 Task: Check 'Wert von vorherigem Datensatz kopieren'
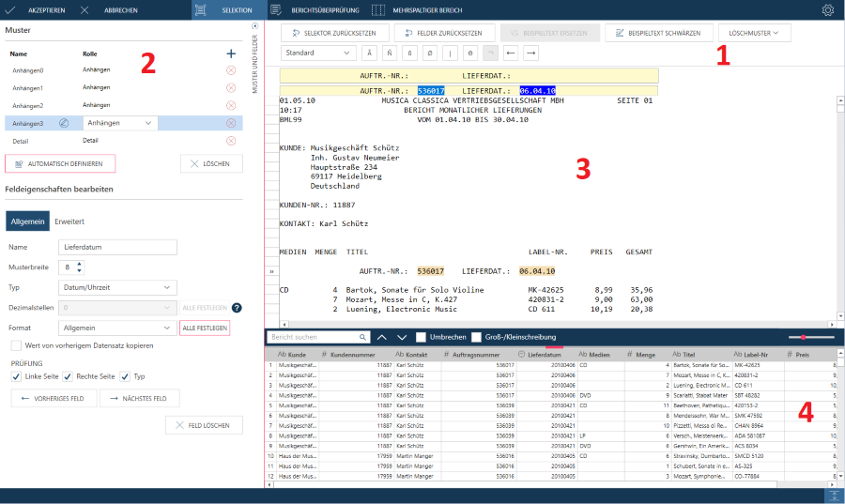click(x=17, y=345)
